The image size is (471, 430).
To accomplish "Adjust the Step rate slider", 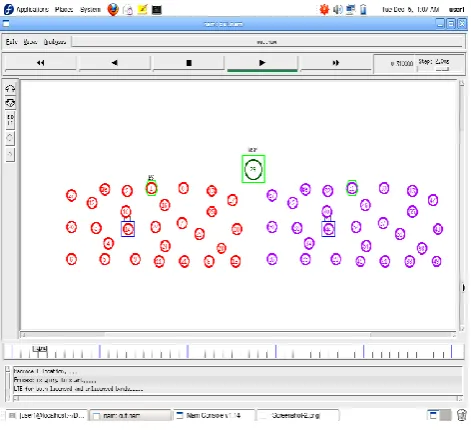I will tap(442, 69).
